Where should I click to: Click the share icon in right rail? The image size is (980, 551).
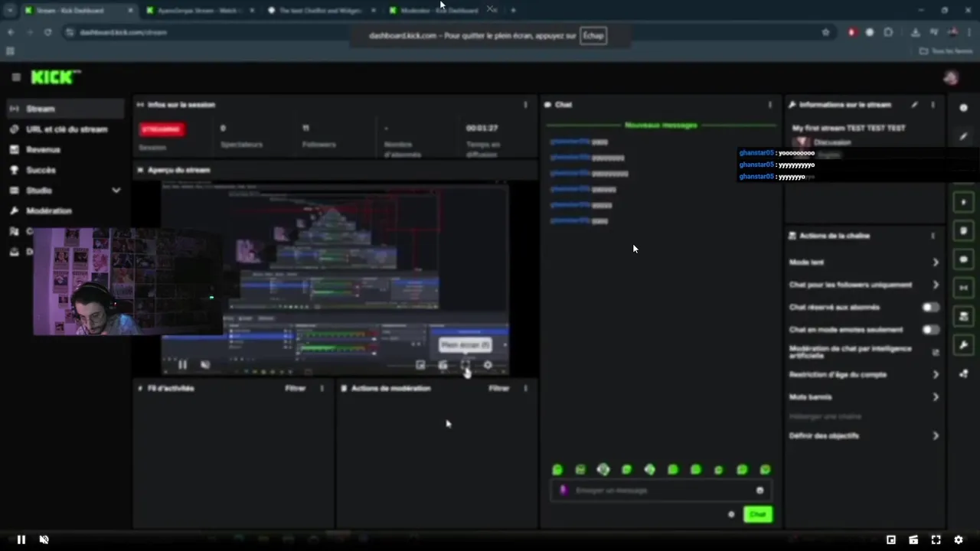coord(963,373)
